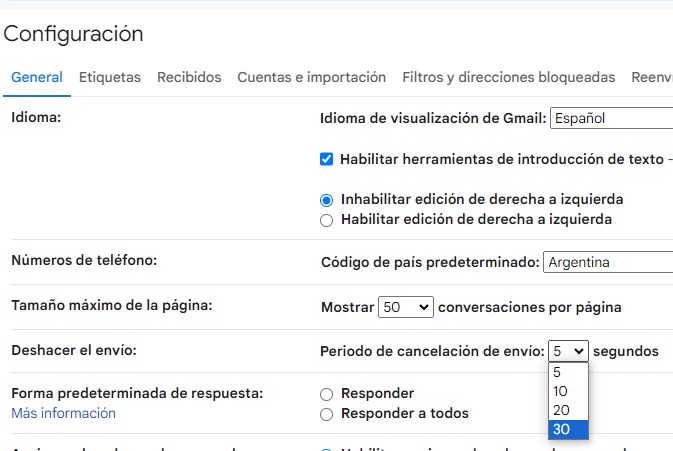The width and height of the screenshot is (673, 451).
Task: Click the partially visible Reenv... tab
Action: click(x=651, y=77)
